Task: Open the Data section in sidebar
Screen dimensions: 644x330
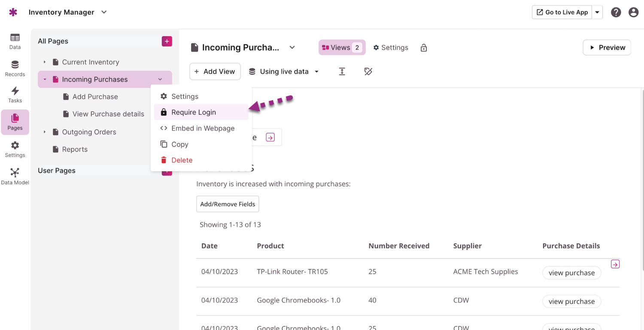Action: click(15, 41)
